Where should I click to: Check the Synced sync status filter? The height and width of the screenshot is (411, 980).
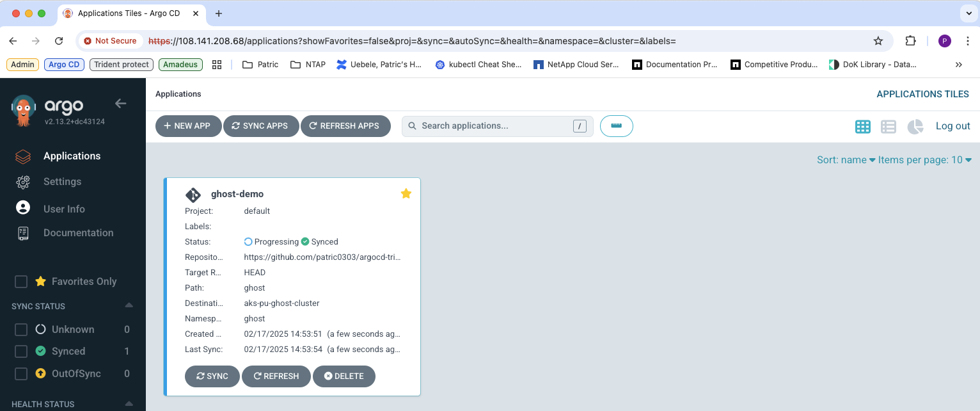pyautogui.click(x=21, y=351)
